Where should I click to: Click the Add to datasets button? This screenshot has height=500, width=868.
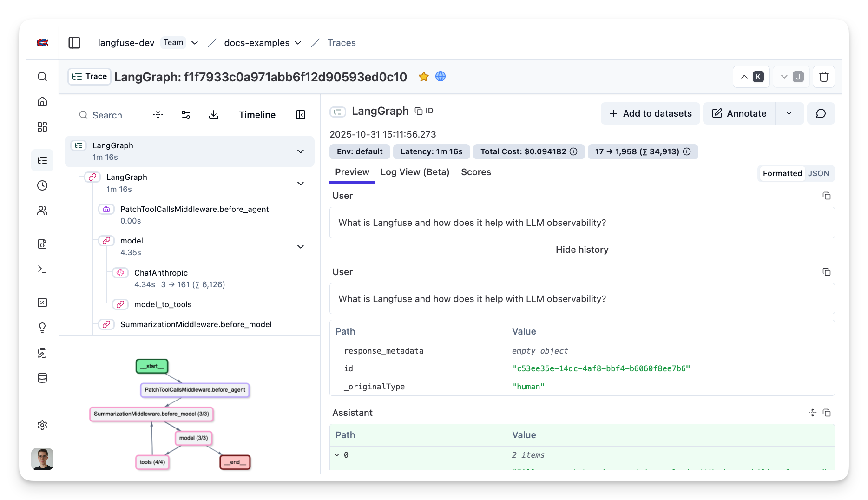(650, 113)
